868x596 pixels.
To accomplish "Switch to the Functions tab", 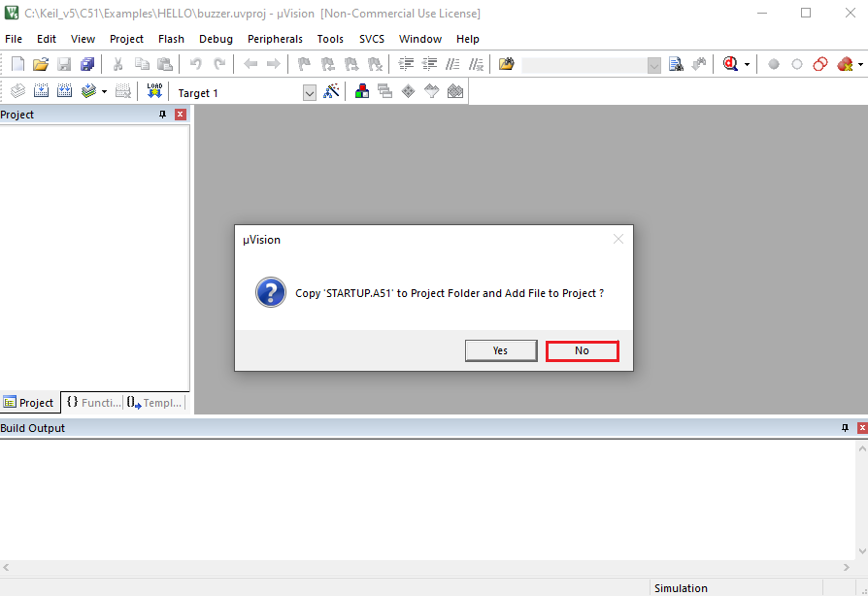I will point(92,402).
